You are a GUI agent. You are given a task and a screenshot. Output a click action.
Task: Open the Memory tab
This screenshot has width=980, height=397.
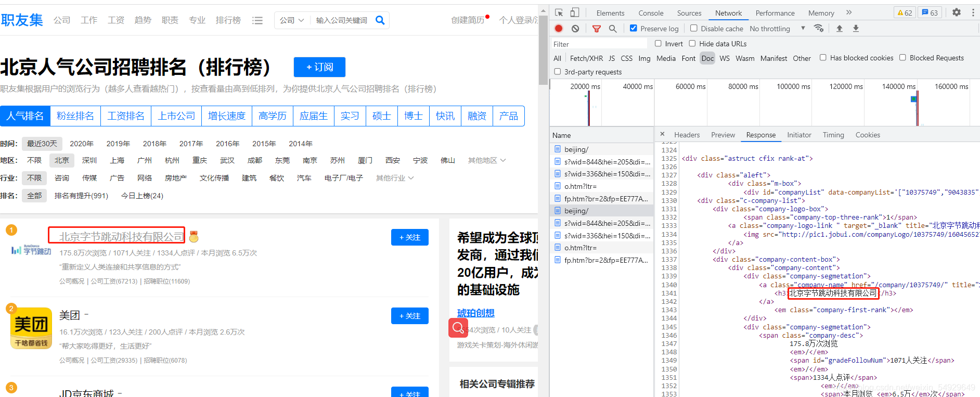pos(821,13)
